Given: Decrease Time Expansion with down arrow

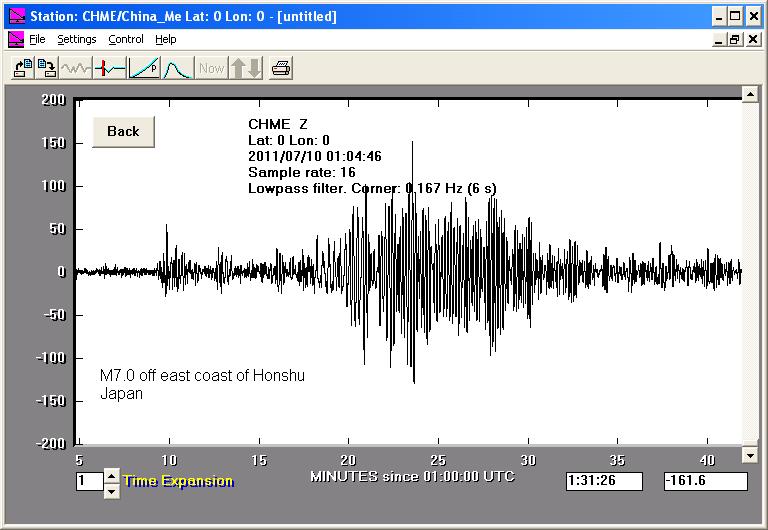Looking at the screenshot, I should coord(111,489).
